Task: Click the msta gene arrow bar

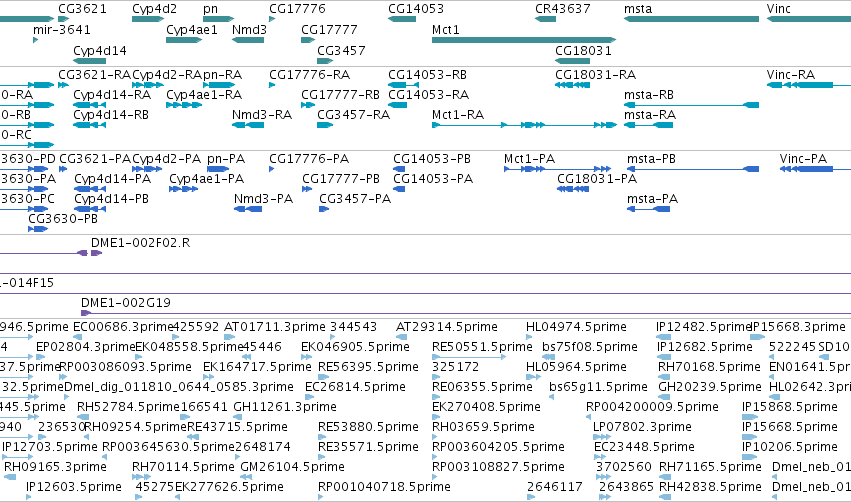Action: [691, 19]
